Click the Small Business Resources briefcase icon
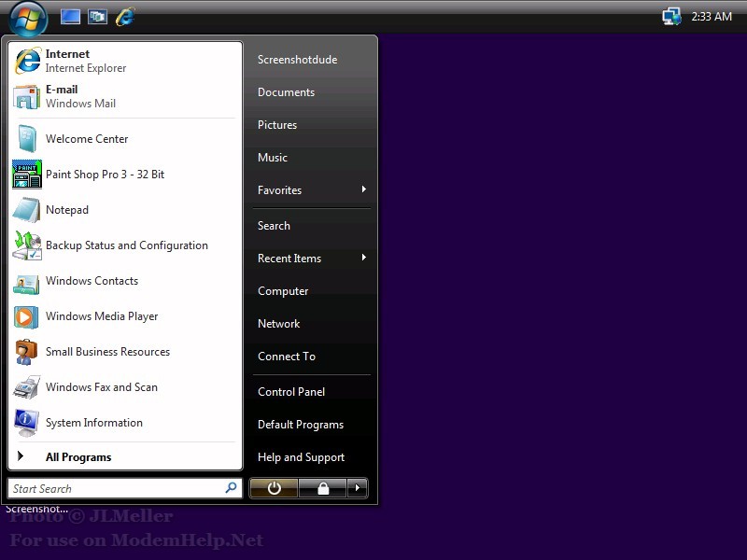Image resolution: width=747 pixels, height=560 pixels. click(26, 353)
